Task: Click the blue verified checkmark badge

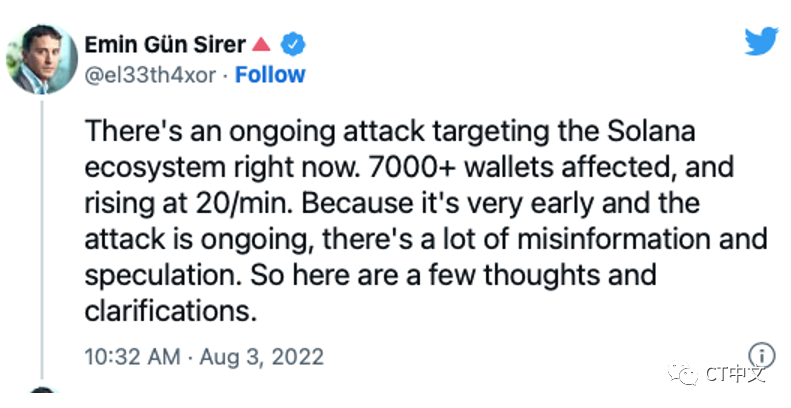Action: coord(293,44)
